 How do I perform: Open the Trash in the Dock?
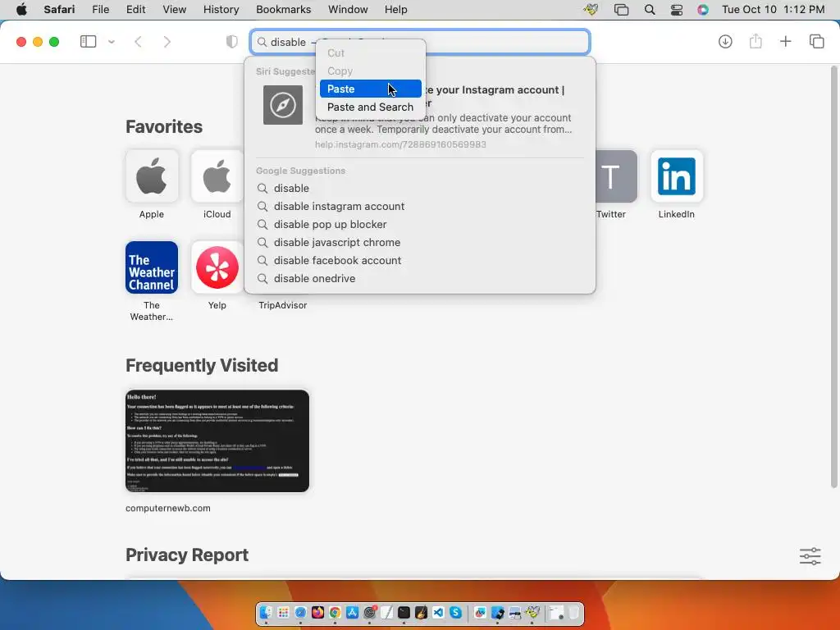(573, 612)
